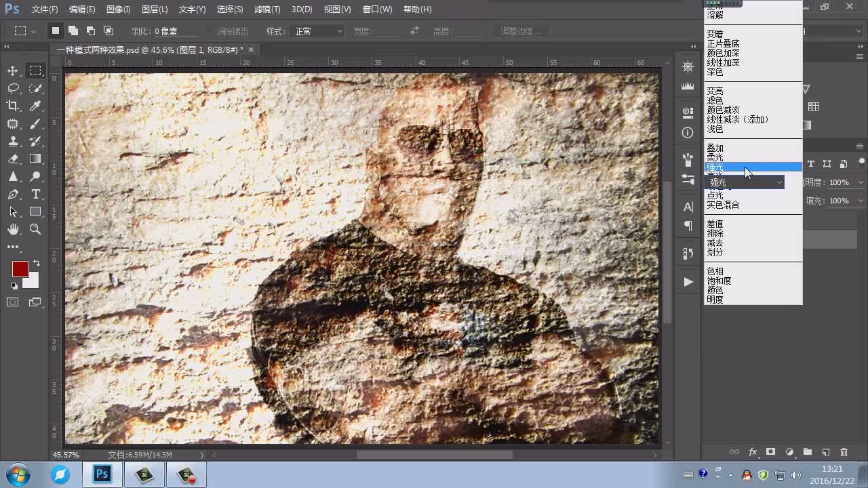Select the Dodge tool
This screenshot has width=868, height=488.
point(35,176)
